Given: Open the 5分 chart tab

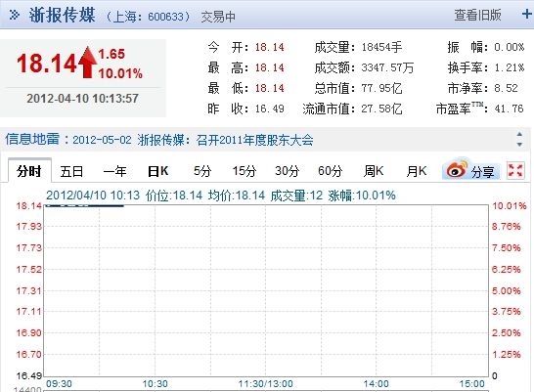Looking at the screenshot, I should click(x=202, y=171).
